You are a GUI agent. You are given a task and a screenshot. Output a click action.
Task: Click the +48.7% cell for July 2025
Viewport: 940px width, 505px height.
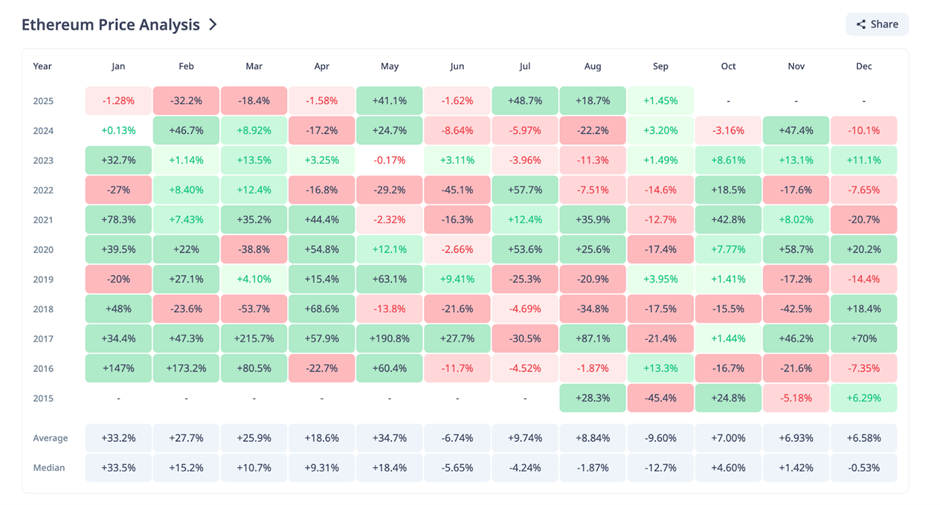click(x=525, y=101)
